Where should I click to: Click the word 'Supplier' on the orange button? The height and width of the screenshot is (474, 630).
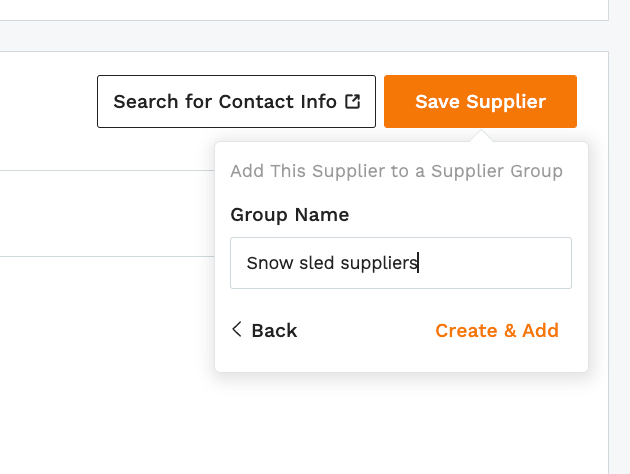(506, 102)
